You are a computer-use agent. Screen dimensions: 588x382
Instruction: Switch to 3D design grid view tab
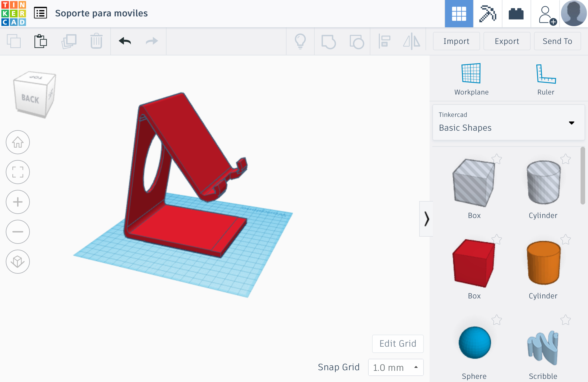point(459,13)
